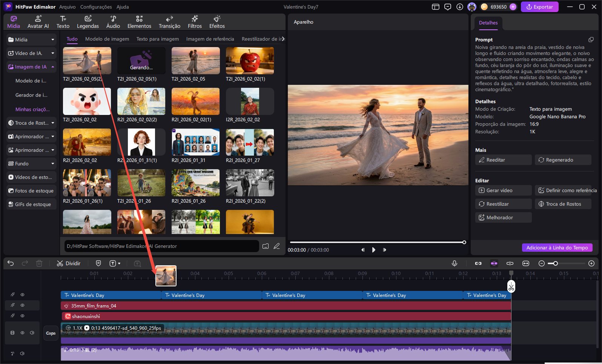Click the fit-timeline-to-window icon
Viewport: 602px width, 364px height.
tap(525, 263)
